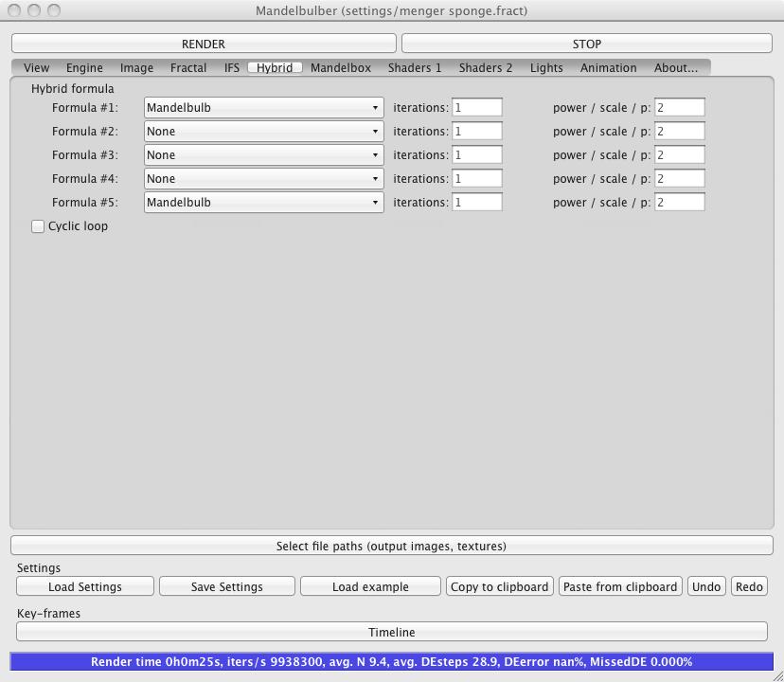Image resolution: width=784 pixels, height=682 pixels.
Task: Click the RENDER button
Action: point(204,44)
